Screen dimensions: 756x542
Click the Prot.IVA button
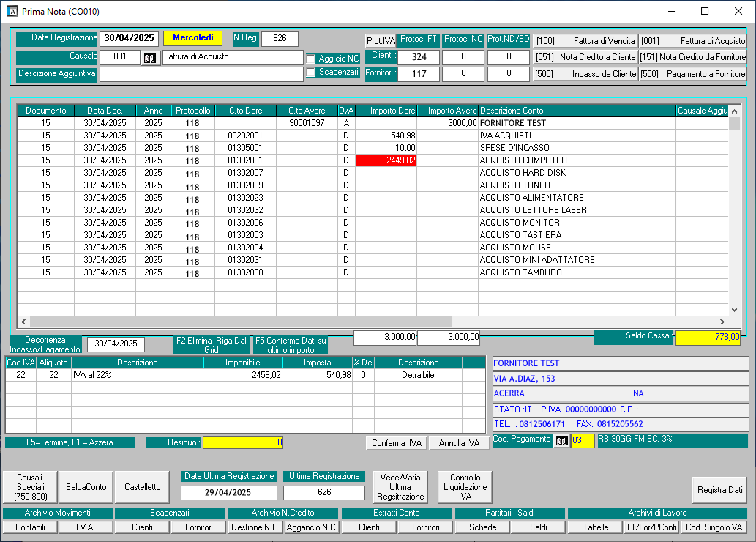(x=381, y=40)
